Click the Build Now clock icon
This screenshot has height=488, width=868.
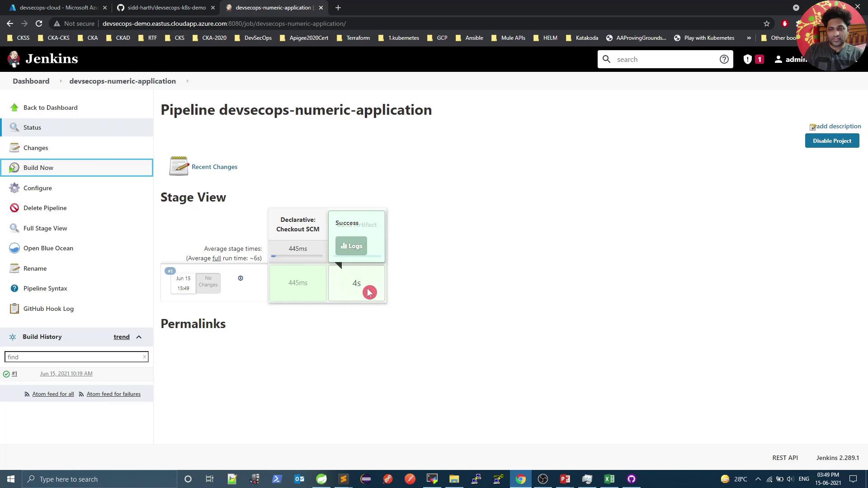14,168
